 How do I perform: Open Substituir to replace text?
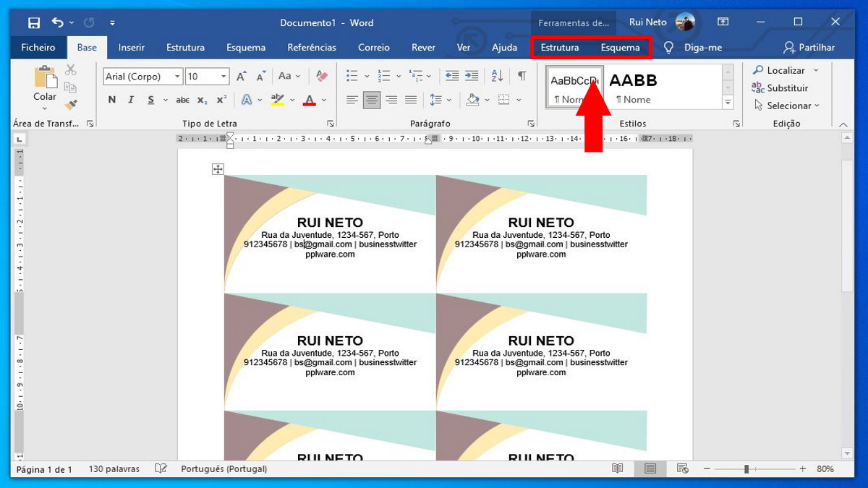(x=787, y=87)
